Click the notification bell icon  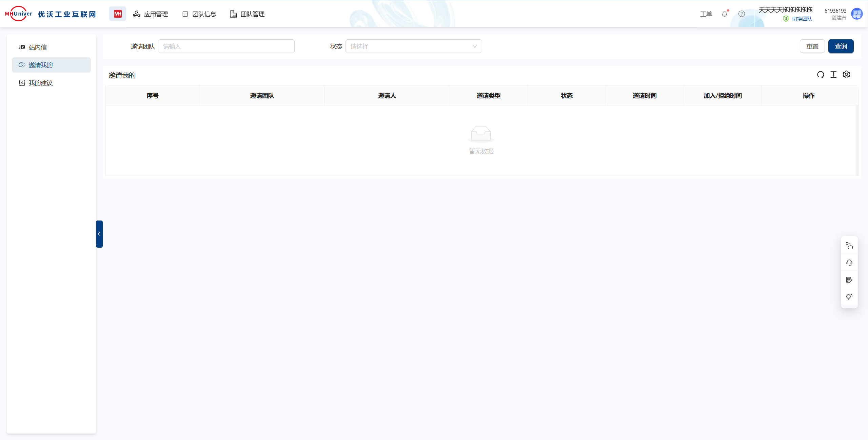click(725, 14)
